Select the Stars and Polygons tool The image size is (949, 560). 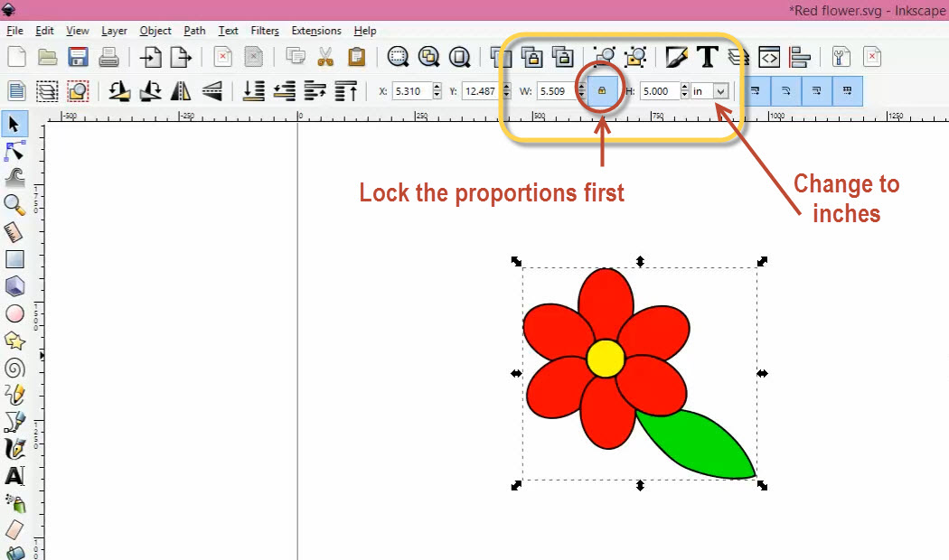click(14, 341)
